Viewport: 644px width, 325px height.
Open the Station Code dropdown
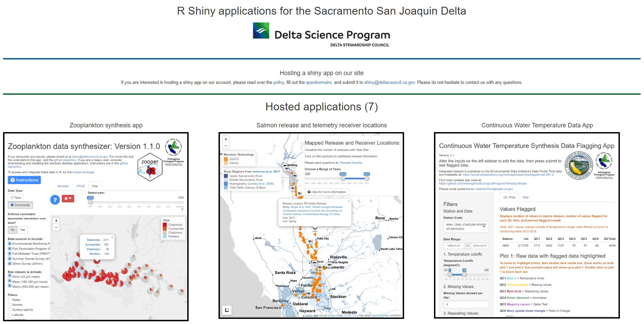(x=466, y=227)
